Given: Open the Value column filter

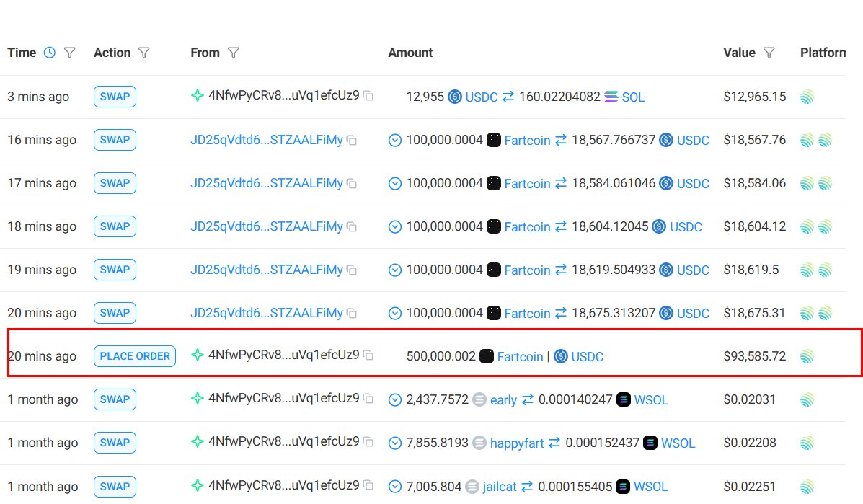Looking at the screenshot, I should 769,53.
